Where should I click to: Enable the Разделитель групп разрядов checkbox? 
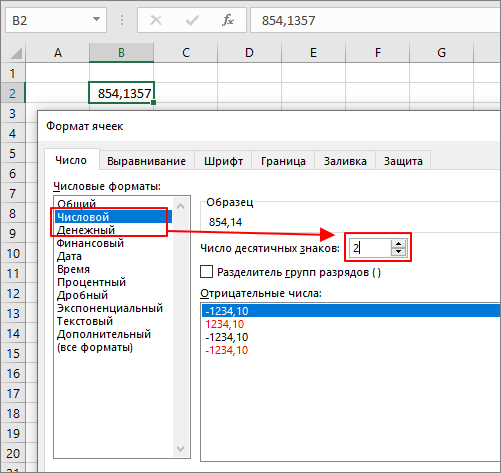point(206,272)
